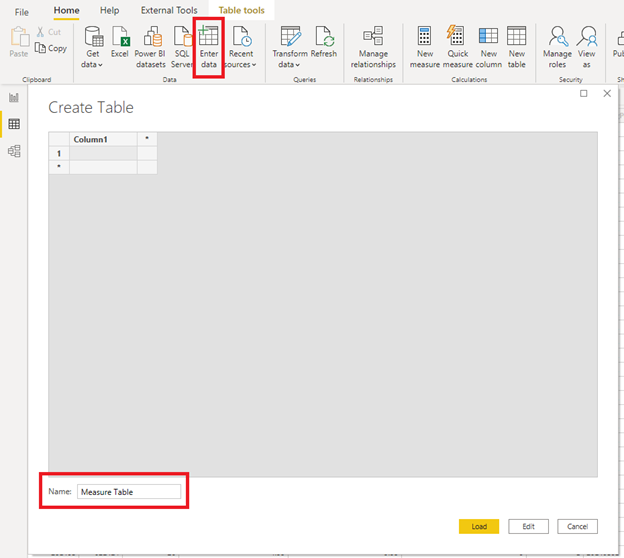Viewport: 624px width, 558px height.
Task: Click the Edit button in dialog
Action: (528, 526)
